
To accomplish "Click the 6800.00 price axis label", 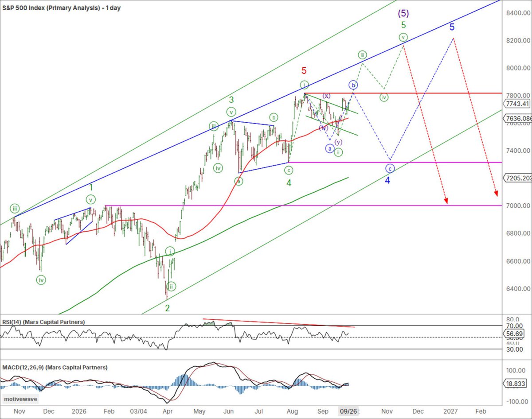I will (x=519, y=233).
